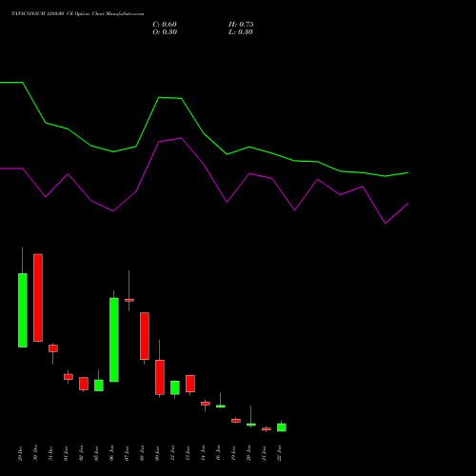
Task: Click the TATACONSUM CE Options chart title
Action: point(78,14)
